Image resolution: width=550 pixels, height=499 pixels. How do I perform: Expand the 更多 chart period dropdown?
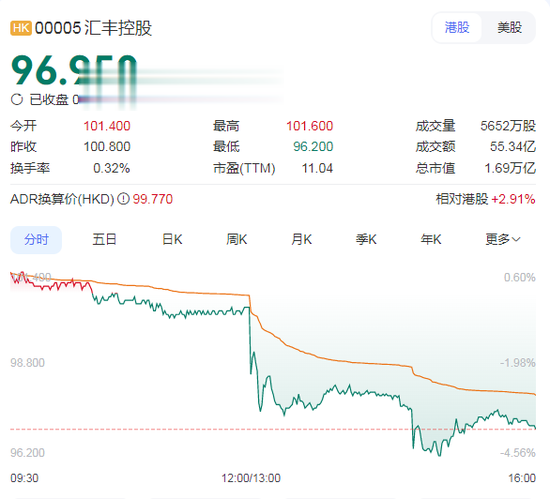tap(503, 240)
